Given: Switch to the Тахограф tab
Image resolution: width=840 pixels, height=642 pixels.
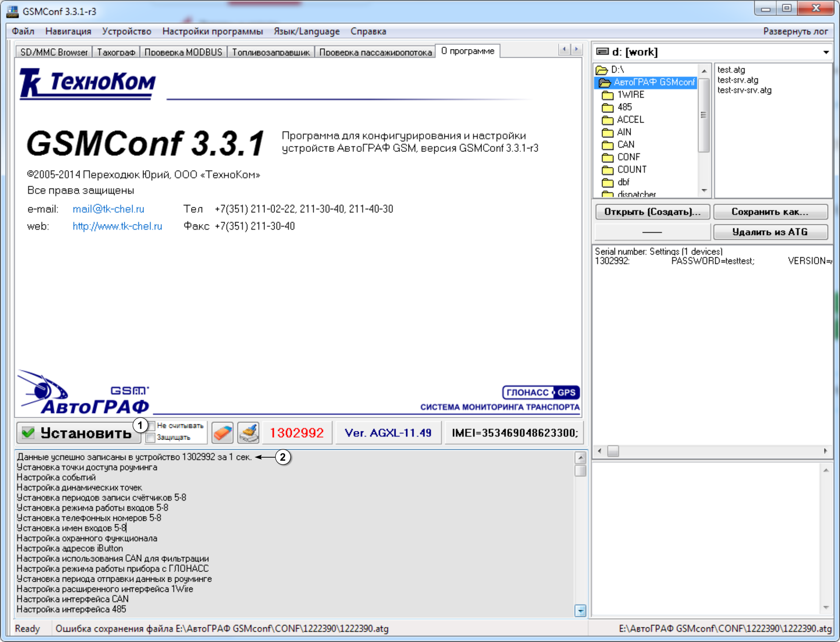Looking at the screenshot, I should tap(116, 52).
